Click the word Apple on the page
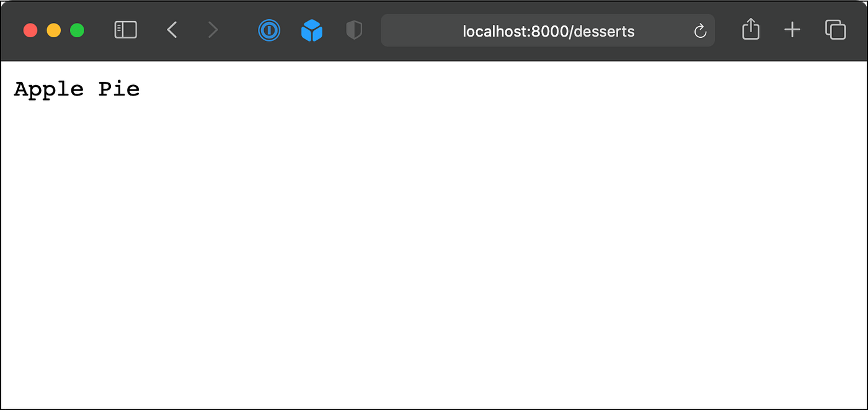 tap(48, 89)
